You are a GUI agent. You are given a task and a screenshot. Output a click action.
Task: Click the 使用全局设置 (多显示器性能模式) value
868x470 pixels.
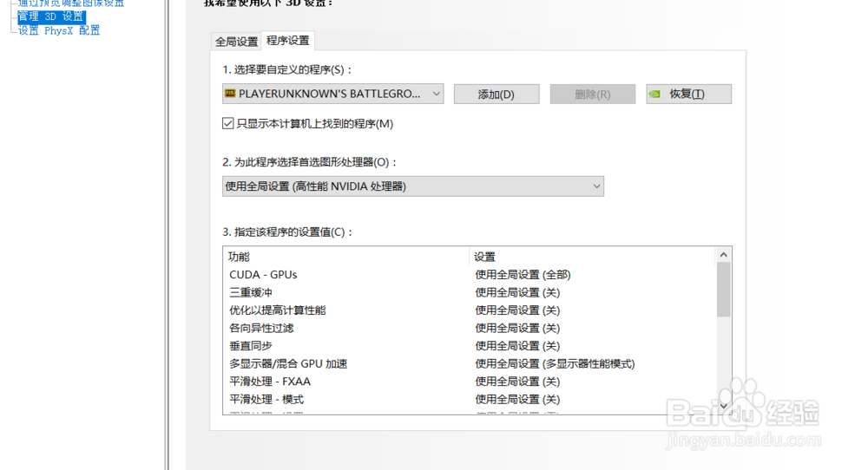click(x=555, y=364)
